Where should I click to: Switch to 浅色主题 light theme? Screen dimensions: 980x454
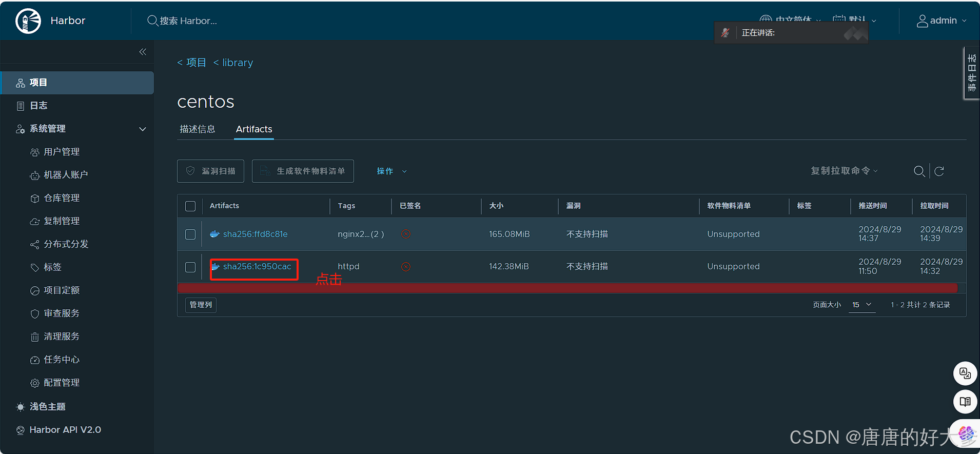click(x=47, y=407)
